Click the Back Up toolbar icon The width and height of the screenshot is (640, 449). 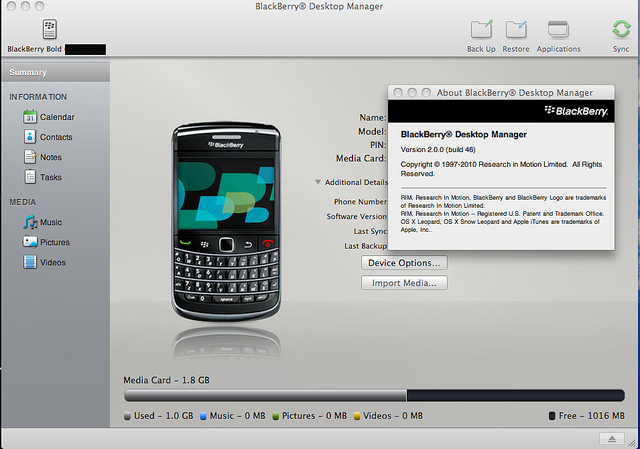click(481, 29)
